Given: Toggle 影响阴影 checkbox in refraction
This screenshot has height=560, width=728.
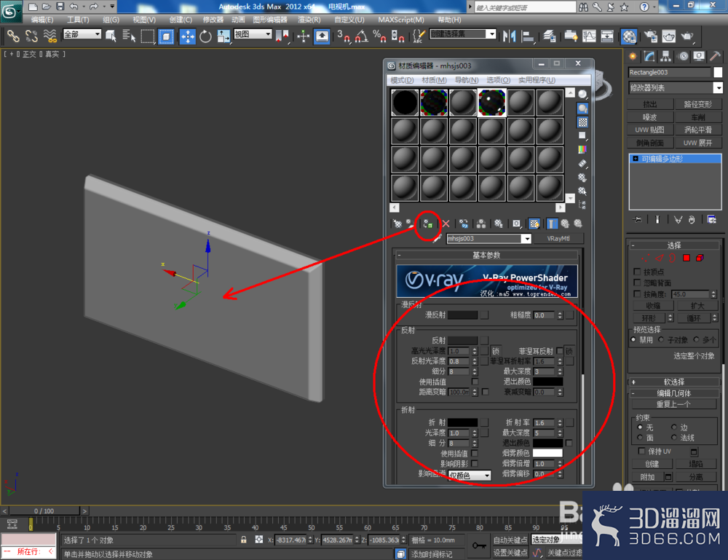Looking at the screenshot, I should [475, 463].
